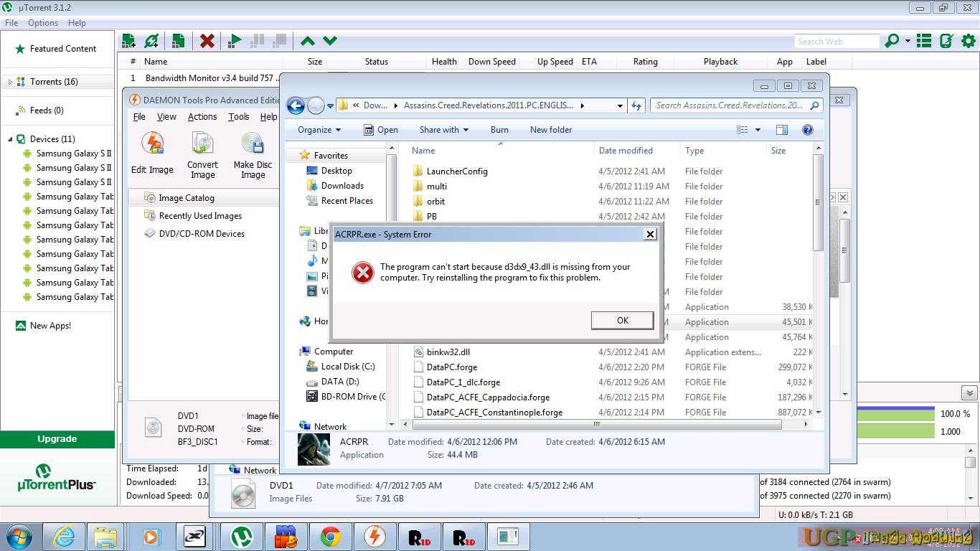Screen dimensions: 980x551
Task: Click the uTorrentPlus logo link
Action: pyautogui.click(x=57, y=478)
